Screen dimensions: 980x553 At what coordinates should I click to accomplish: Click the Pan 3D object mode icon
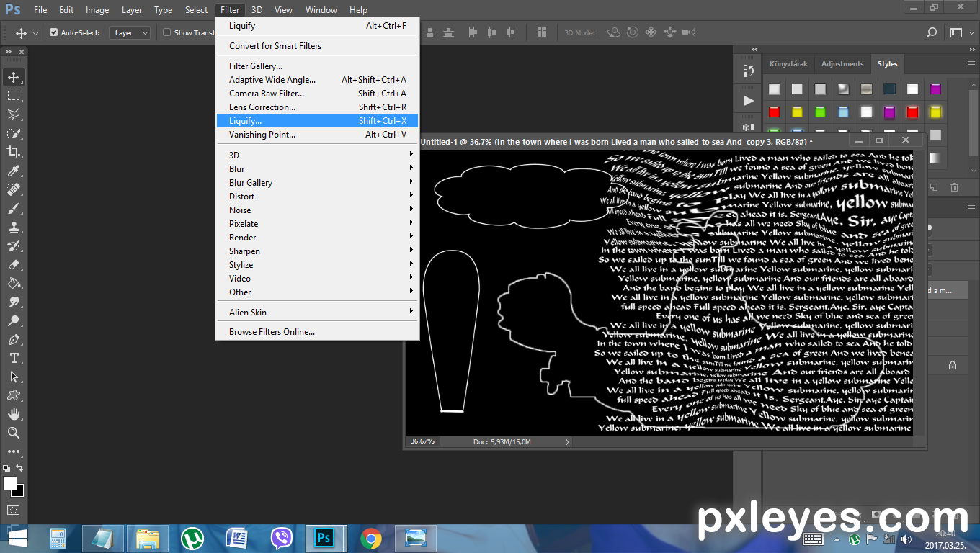pos(651,32)
